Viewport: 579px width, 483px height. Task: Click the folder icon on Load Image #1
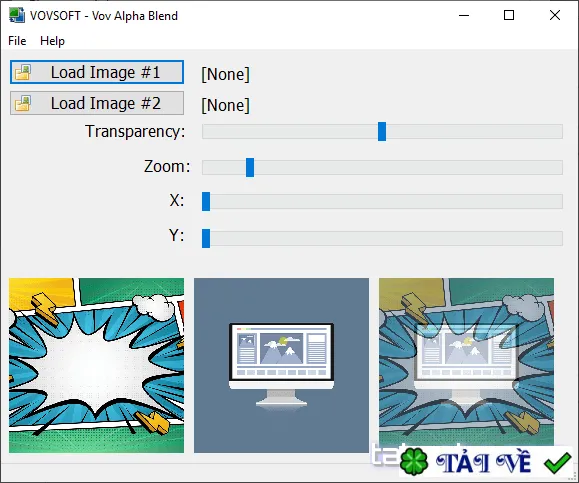pos(23,72)
